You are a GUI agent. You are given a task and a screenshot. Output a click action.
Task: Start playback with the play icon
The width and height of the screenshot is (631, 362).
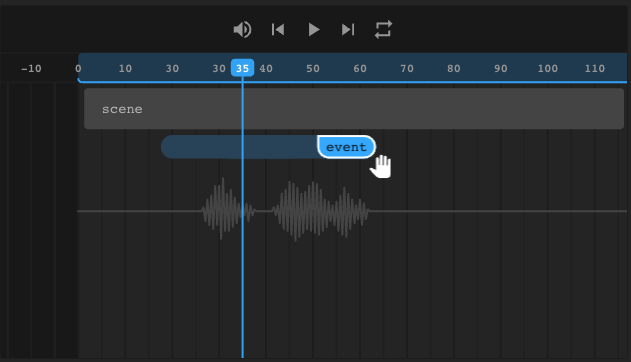pos(313,30)
